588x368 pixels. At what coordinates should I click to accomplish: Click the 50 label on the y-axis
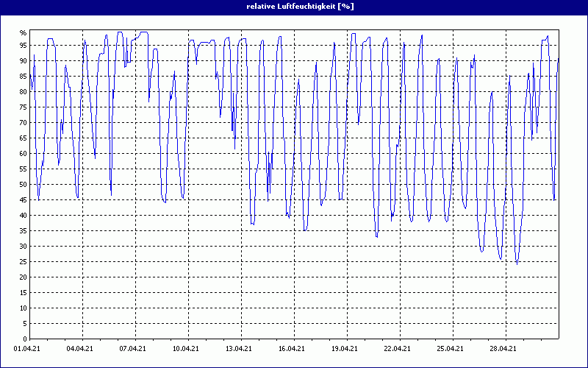(x=23, y=185)
